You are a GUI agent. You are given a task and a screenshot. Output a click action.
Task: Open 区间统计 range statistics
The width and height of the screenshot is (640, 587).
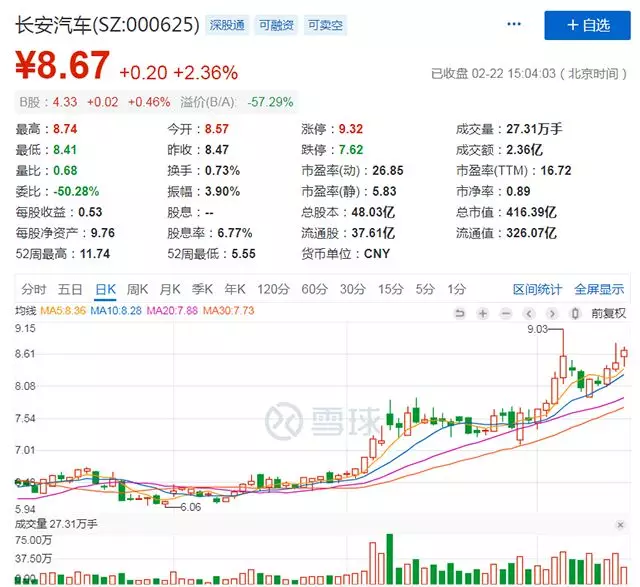click(537, 289)
